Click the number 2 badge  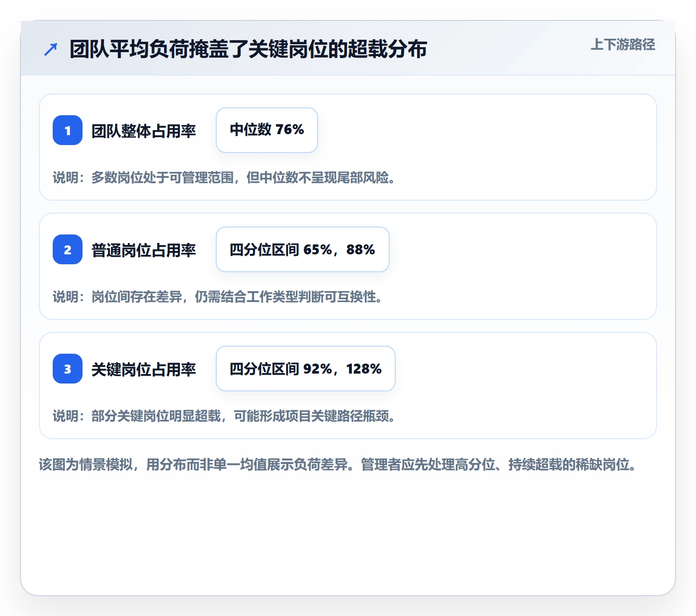click(68, 249)
